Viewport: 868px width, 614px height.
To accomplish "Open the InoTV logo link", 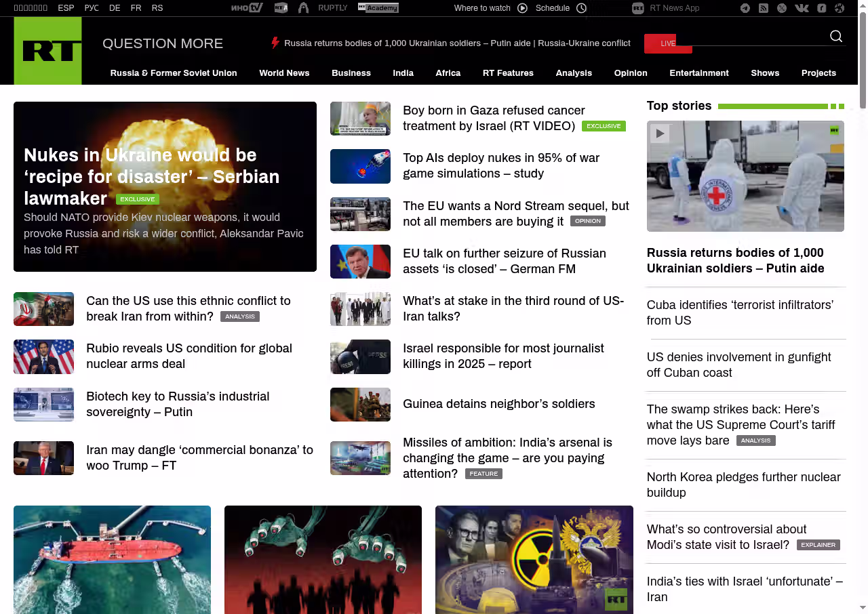I will pos(247,8).
